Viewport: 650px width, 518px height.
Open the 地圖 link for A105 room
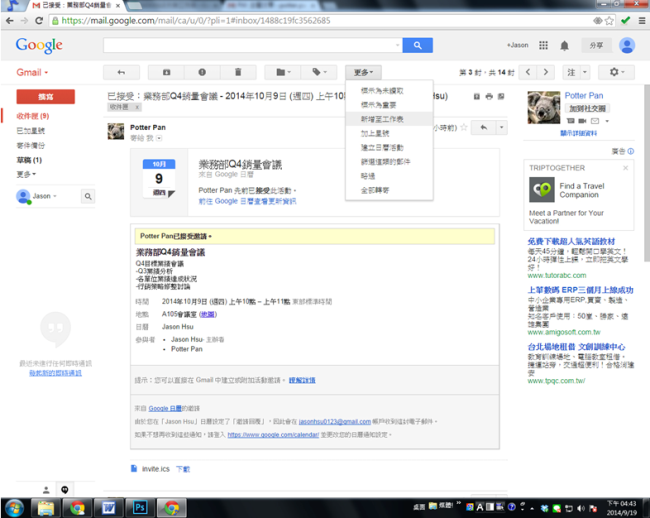tap(208, 315)
